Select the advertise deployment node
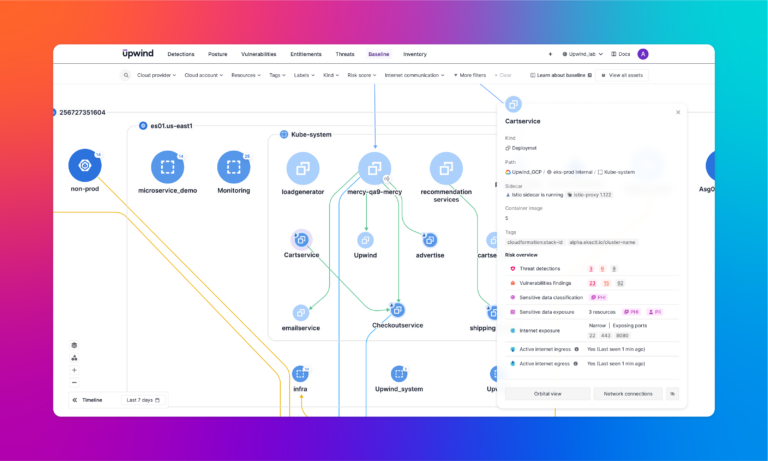This screenshot has width=768, height=461. [430, 240]
